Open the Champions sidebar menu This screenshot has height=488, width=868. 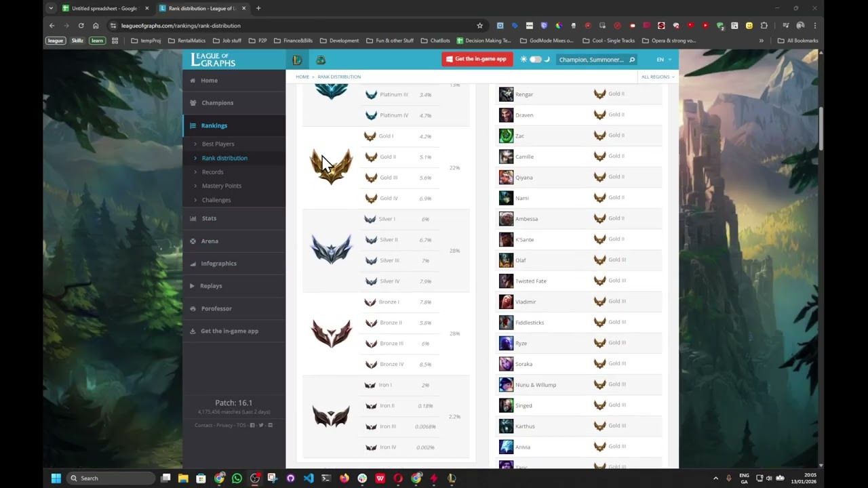point(234,102)
